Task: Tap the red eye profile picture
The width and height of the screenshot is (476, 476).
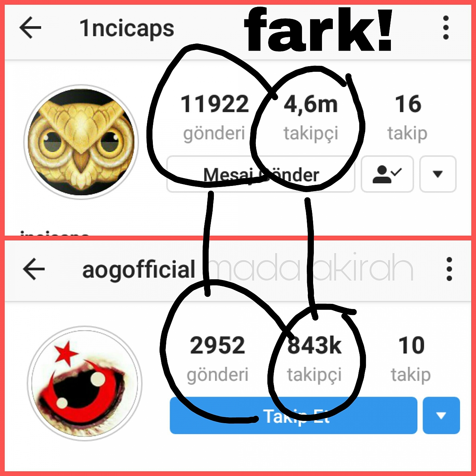Action: pyautogui.click(x=85, y=383)
